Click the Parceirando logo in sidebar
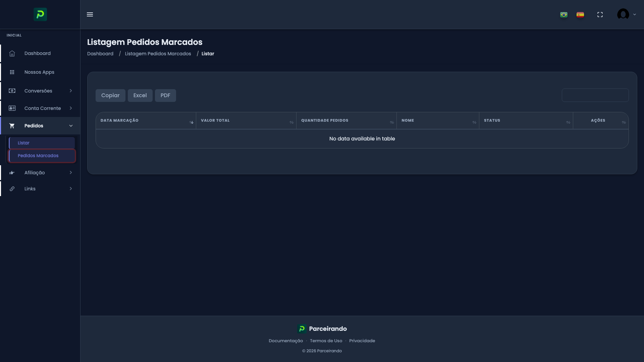 40,14
